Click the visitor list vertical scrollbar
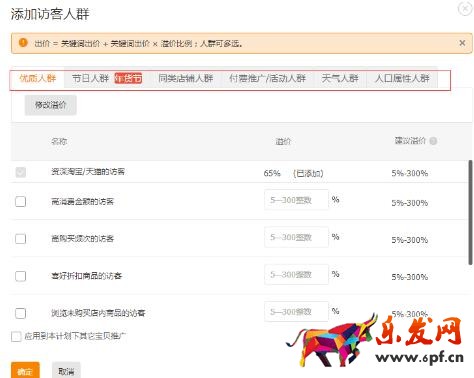This screenshot has height=378, width=474. (470, 212)
